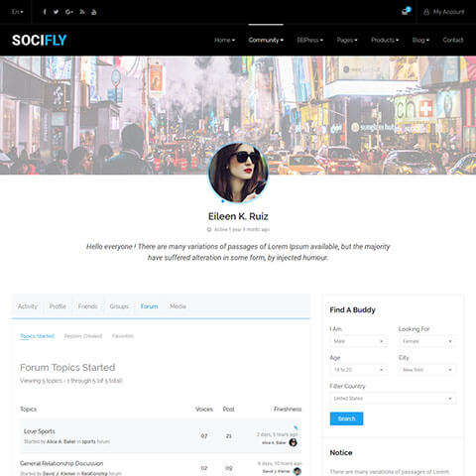Expand the En language selector
This screenshot has height=476, width=476.
click(17, 12)
